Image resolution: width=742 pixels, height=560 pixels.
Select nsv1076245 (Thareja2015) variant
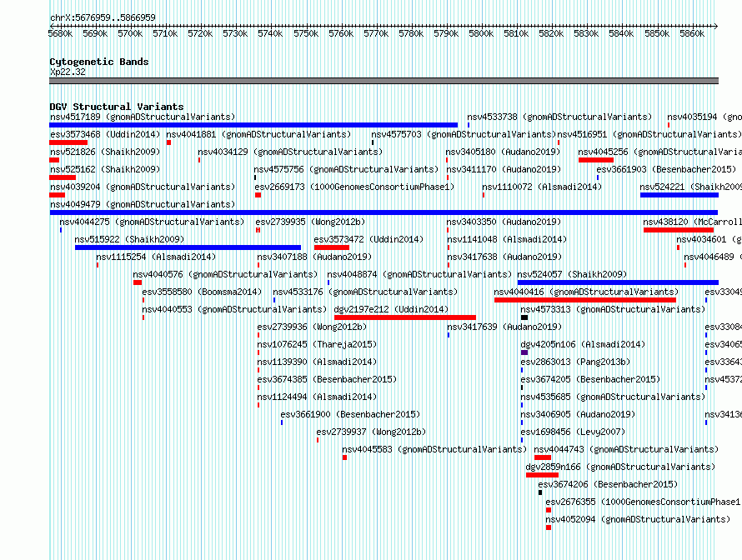317,344
